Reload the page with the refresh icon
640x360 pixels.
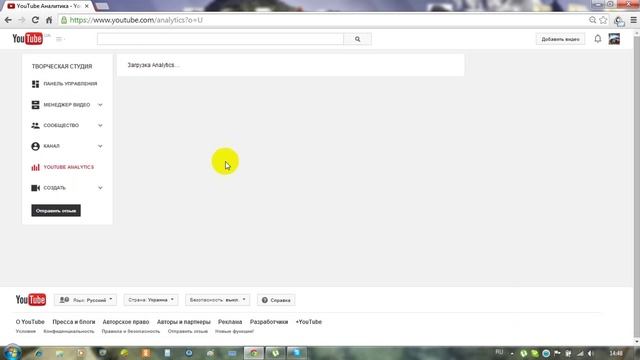click(x=35, y=20)
